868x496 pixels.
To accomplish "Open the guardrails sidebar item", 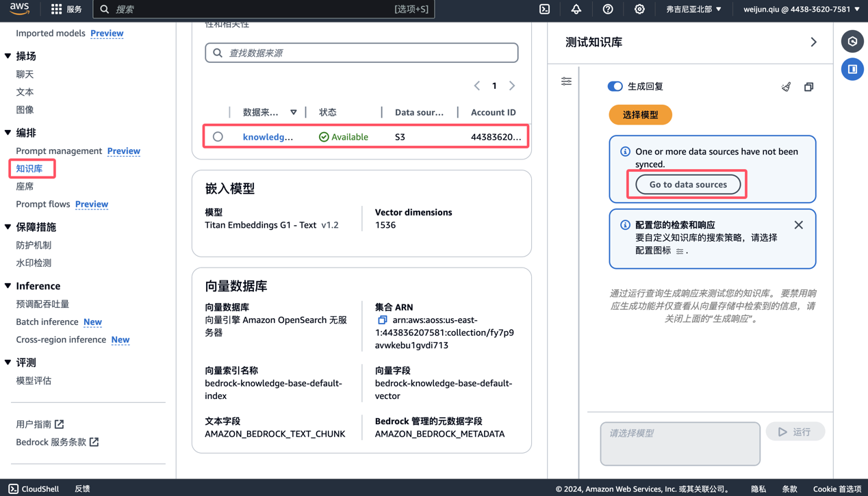I will pos(34,245).
